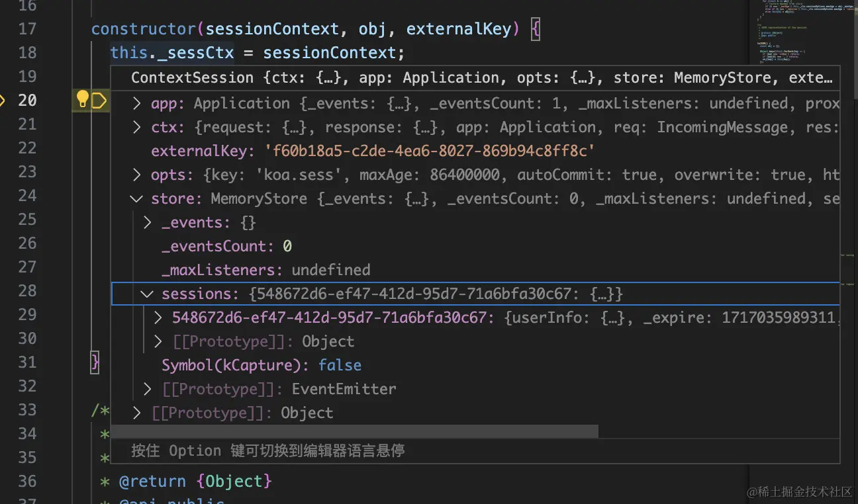Screen dimensions: 858x504
Task: Click the ContextSession header in hover popup
Action: [481, 77]
